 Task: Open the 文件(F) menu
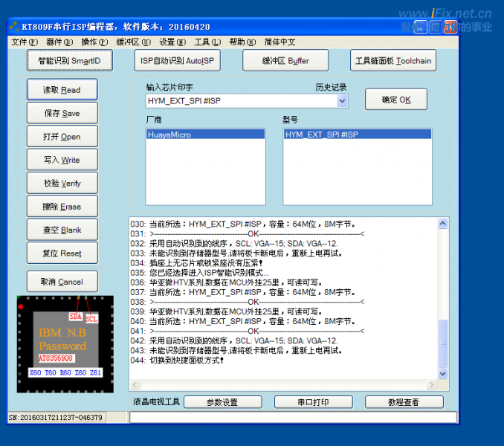click(x=25, y=42)
